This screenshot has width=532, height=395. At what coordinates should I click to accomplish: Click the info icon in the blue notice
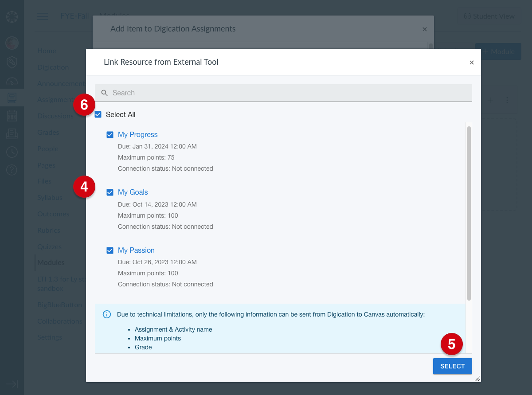click(x=107, y=314)
